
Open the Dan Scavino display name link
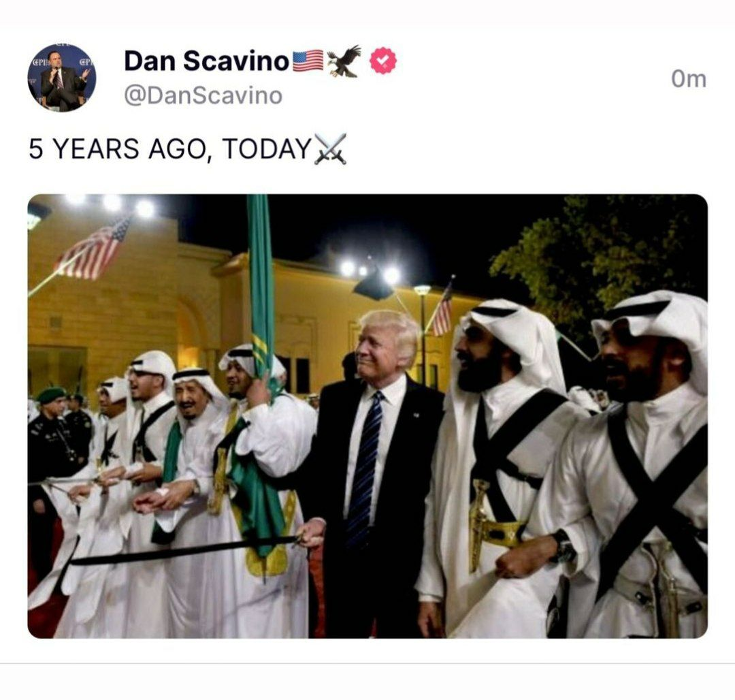coord(206,61)
